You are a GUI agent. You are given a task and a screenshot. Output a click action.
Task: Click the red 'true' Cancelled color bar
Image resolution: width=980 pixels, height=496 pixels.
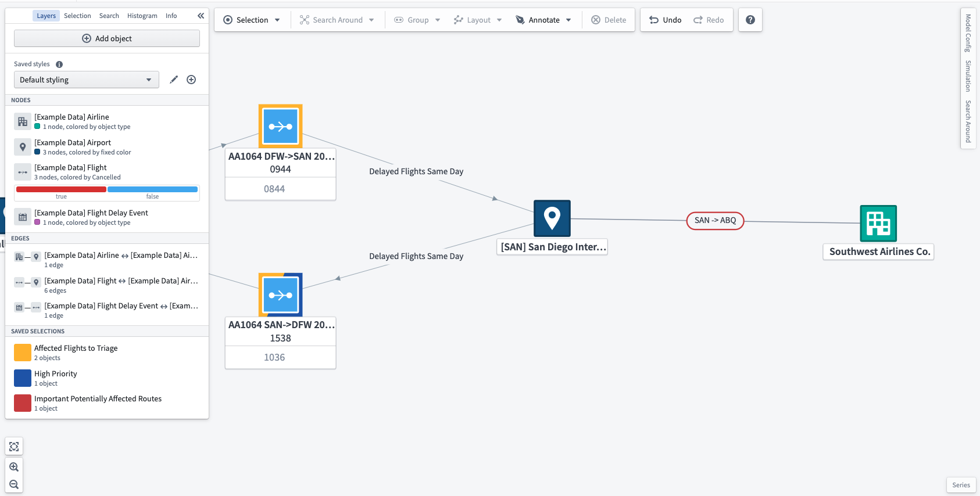(61, 189)
